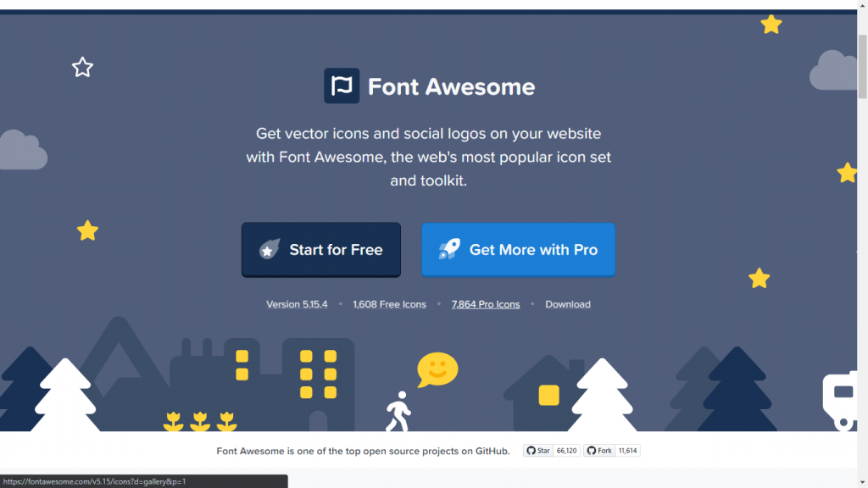Click the Download link
Screen dimensions: 868x488
[567, 304]
